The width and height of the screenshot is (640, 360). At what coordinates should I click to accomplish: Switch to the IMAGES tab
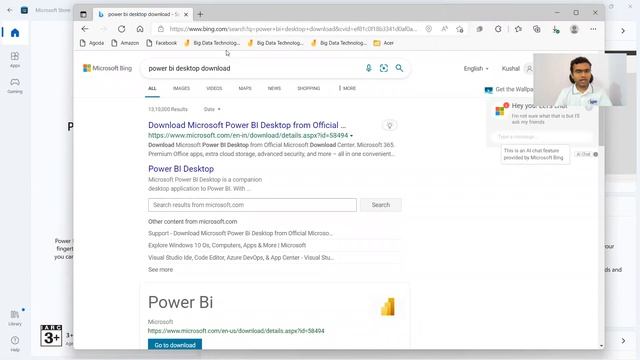181,88
